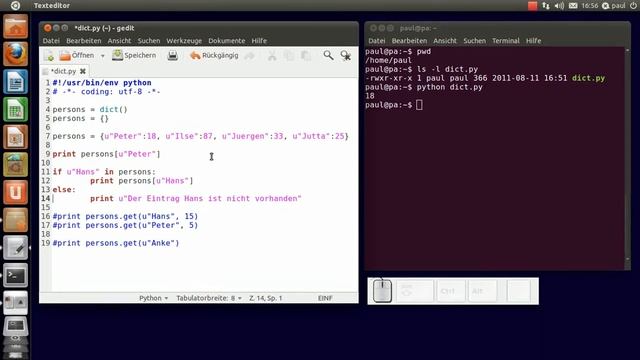The width and height of the screenshot is (640, 360).
Task: Click the cursor position Z. 14, Sp. 1
Action: 266,298
